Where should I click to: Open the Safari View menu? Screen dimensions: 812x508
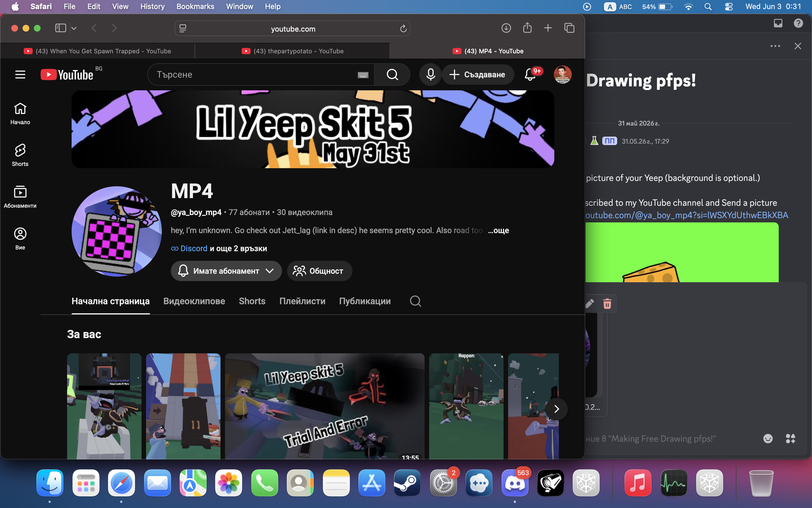click(120, 6)
